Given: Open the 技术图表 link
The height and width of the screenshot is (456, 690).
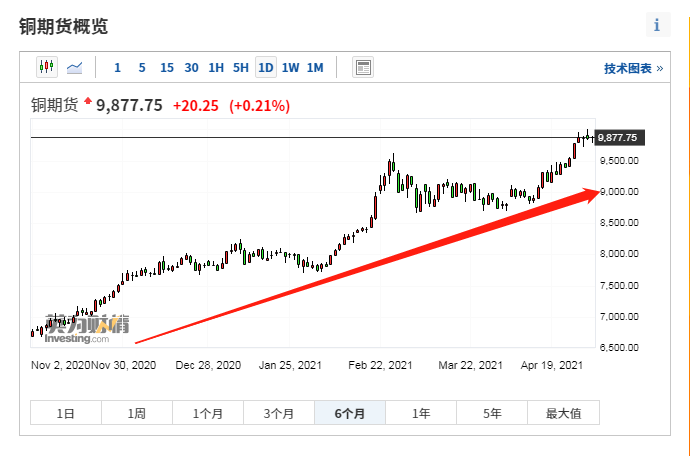Looking at the screenshot, I should pos(633,68).
